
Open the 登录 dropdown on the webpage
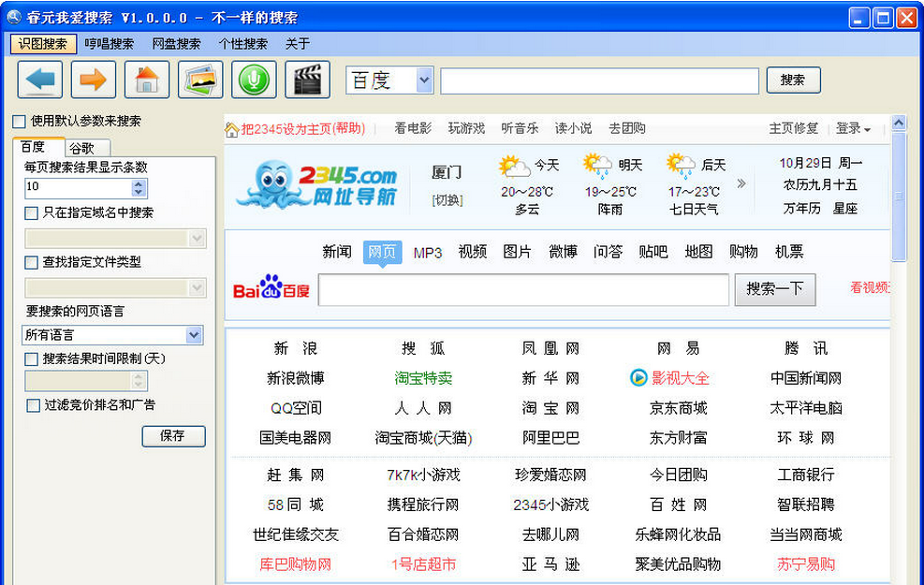point(852,129)
